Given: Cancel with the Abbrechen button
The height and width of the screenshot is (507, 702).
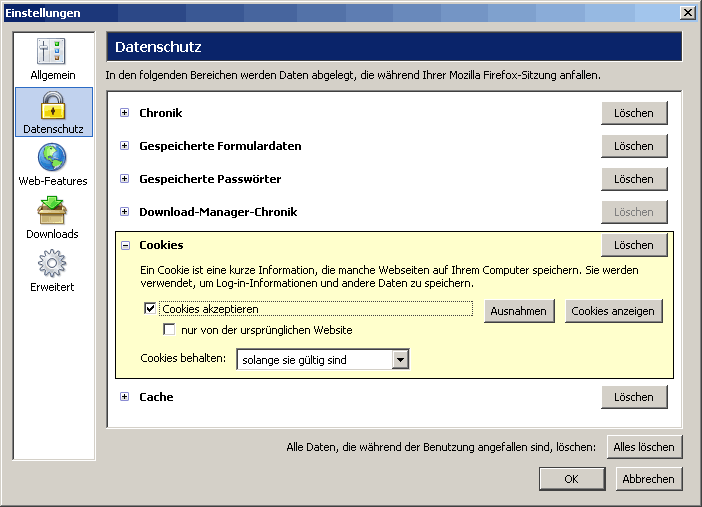Looking at the screenshot, I should [x=649, y=479].
